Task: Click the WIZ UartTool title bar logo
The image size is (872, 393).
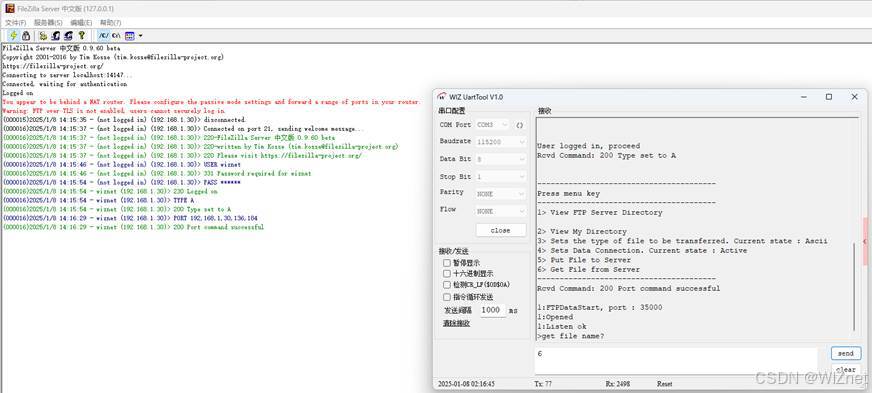Action: (442, 97)
